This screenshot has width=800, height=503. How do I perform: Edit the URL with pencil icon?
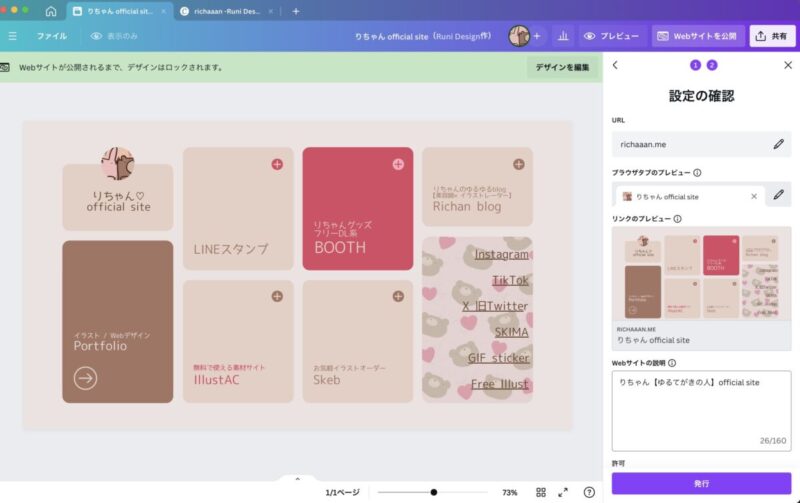[778, 144]
